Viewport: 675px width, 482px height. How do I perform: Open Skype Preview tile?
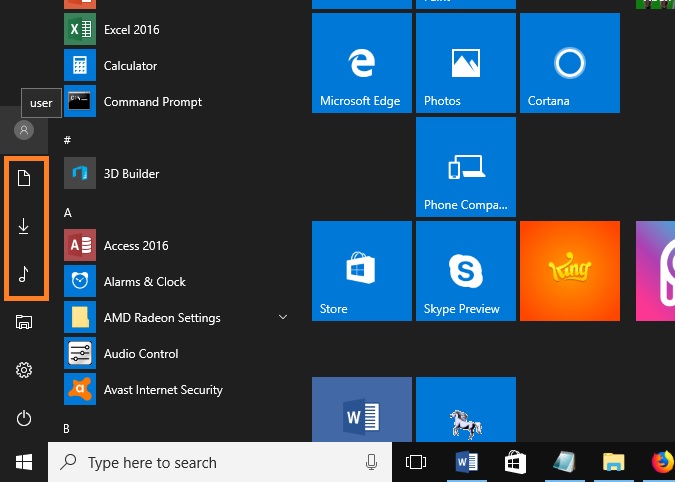[466, 271]
